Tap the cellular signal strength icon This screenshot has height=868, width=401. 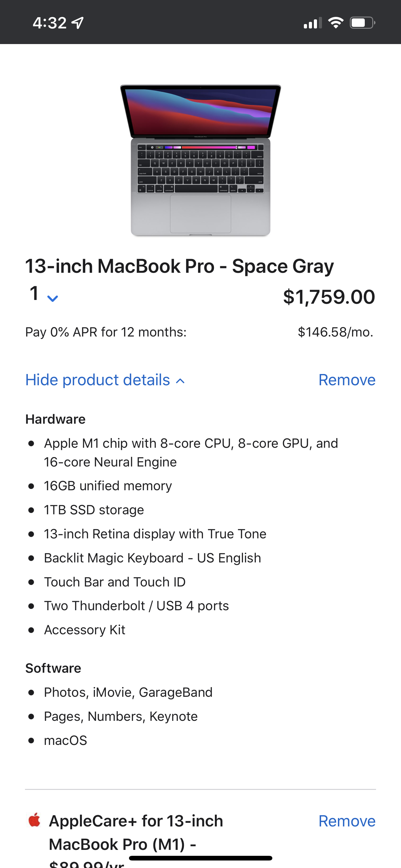pos(312,23)
